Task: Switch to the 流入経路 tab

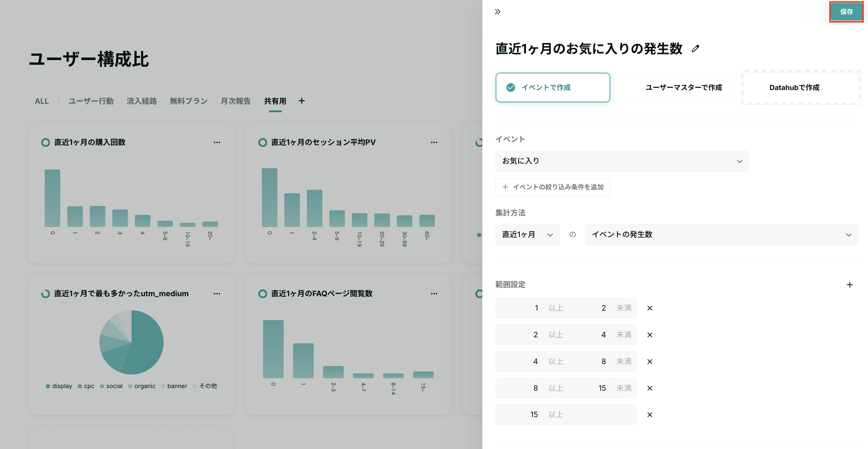Action: click(x=141, y=101)
